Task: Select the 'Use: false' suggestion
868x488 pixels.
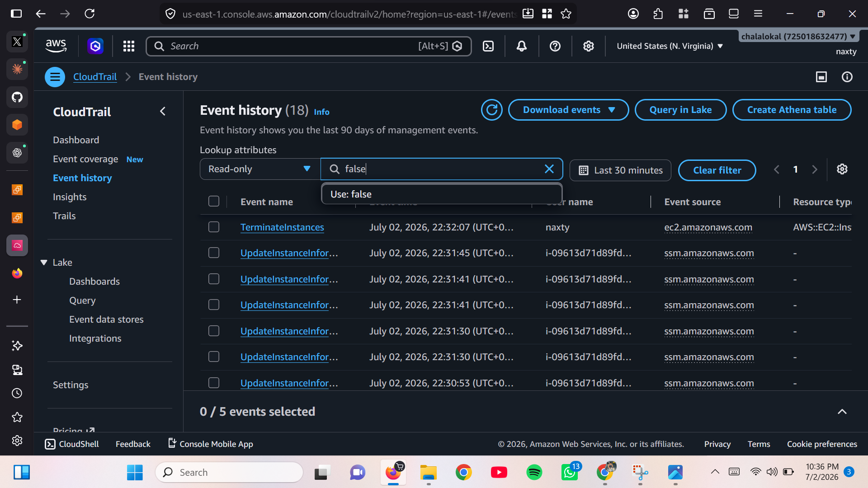Action: click(442, 194)
